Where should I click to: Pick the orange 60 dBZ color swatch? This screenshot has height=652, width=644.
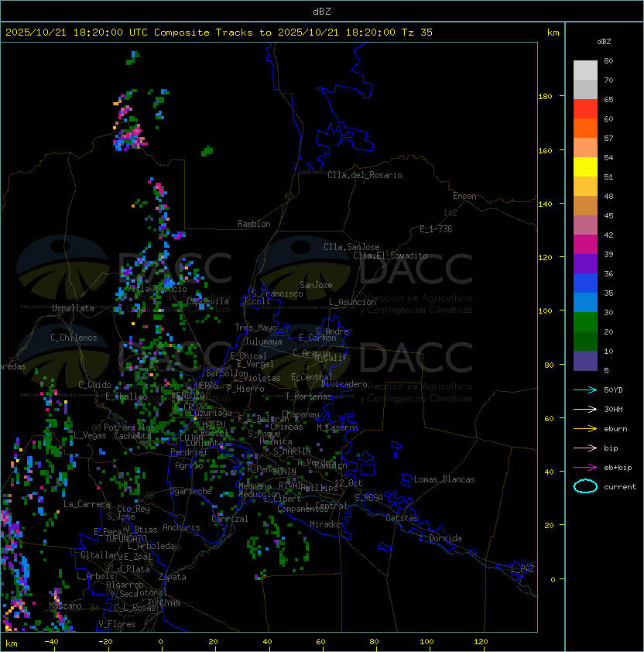click(x=585, y=128)
